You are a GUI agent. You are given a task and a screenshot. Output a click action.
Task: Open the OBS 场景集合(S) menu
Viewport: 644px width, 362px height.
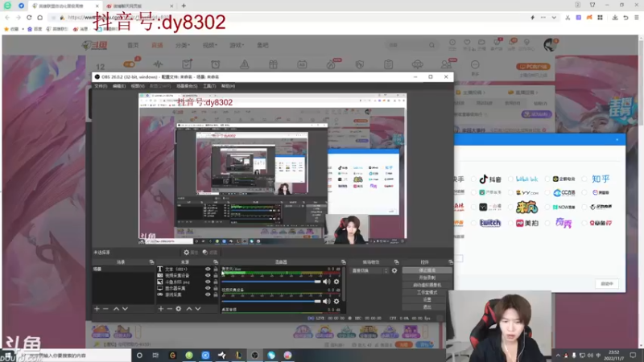[x=187, y=86]
